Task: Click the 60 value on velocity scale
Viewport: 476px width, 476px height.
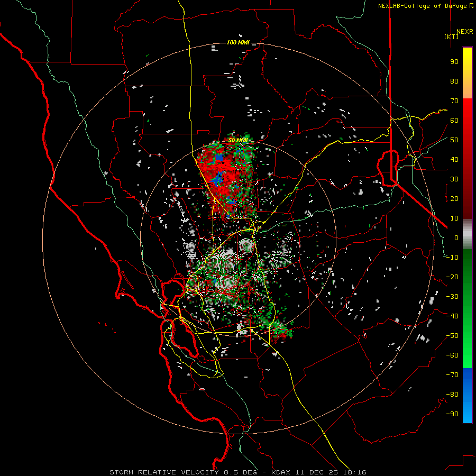Action: pos(454,121)
